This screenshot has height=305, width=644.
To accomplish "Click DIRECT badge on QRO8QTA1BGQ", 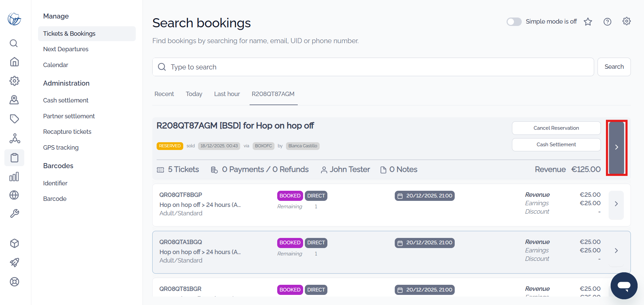I will [316, 243].
